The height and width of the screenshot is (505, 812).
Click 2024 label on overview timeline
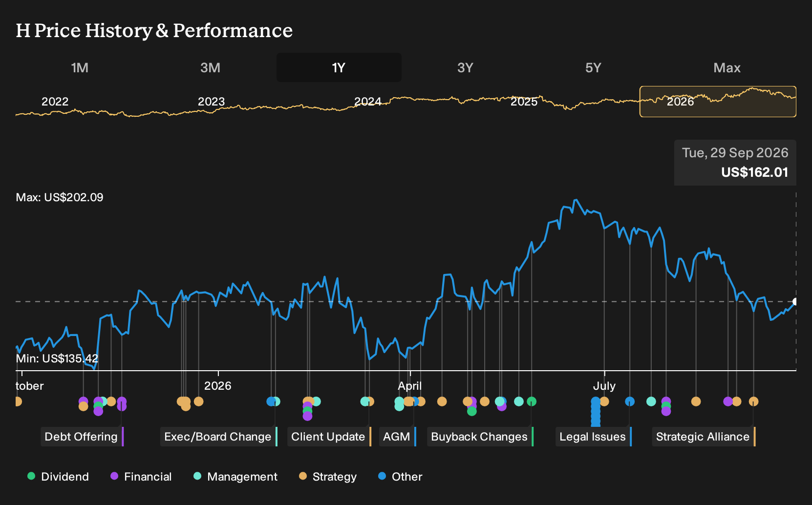point(367,102)
